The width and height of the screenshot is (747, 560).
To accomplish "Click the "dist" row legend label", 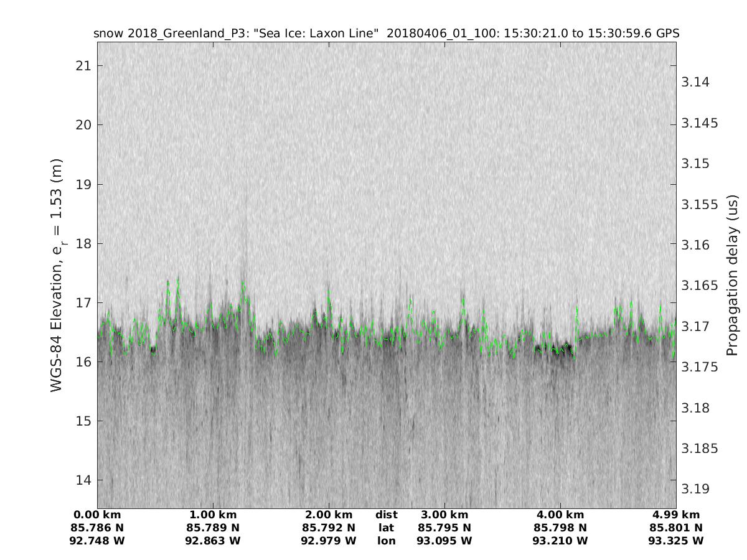I will point(386,515).
